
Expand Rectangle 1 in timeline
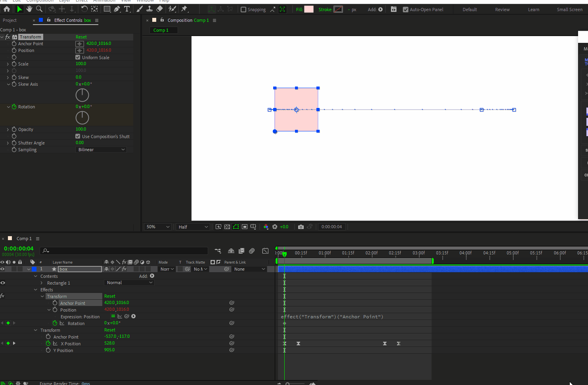(x=42, y=283)
